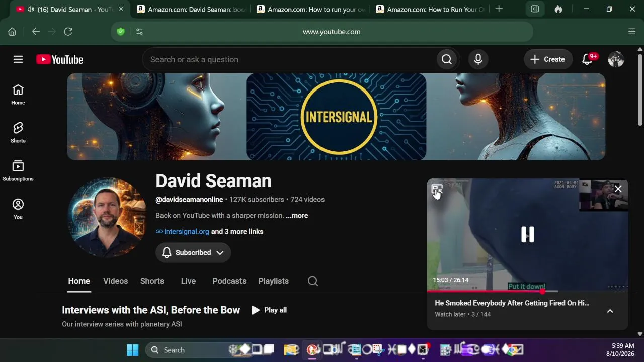644x362 pixels.
Task: Close the David Seaman YouTube tab
Action: tap(121, 9)
